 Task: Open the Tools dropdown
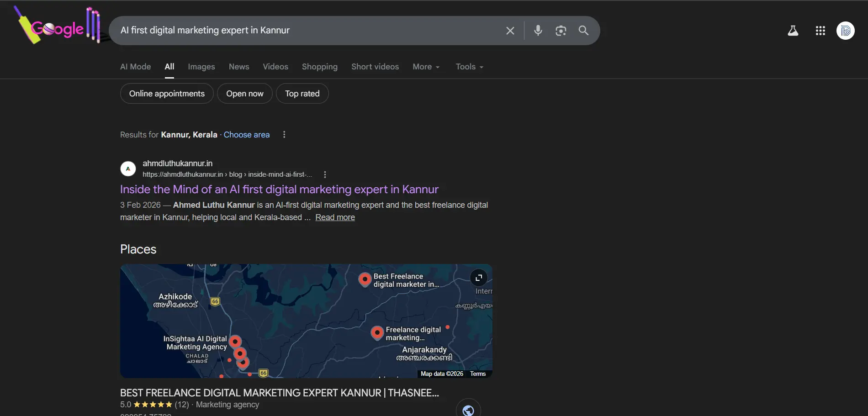tap(469, 67)
